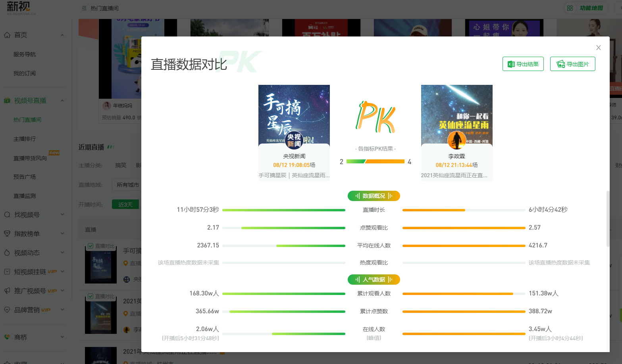Click the 视频动态 flame icon
Viewport: 622px width, 364px height.
7,253
